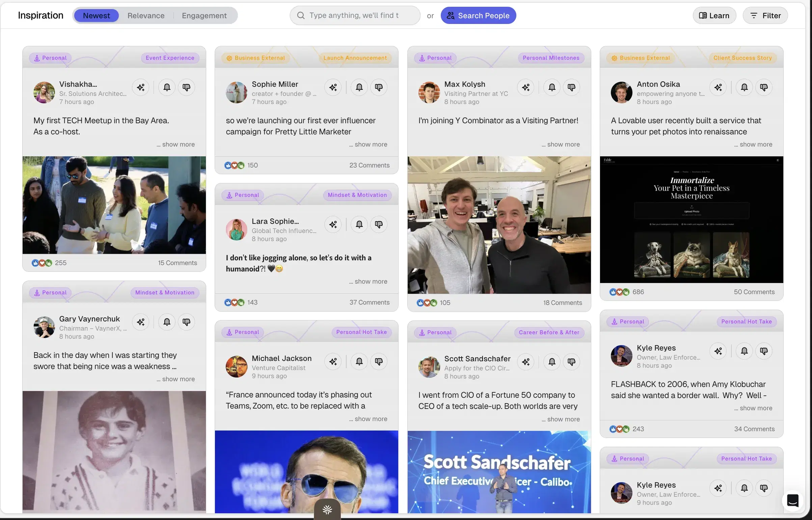Click the bell icon on Lara Sophie's post
The image size is (812, 520).
click(x=359, y=225)
